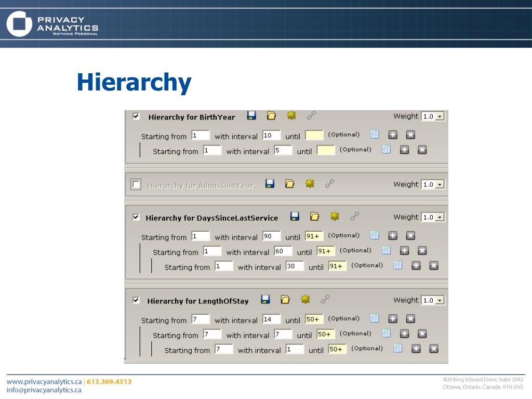Click gear icon in DaysSinceLastService header
532x399 pixels.
pos(335,216)
